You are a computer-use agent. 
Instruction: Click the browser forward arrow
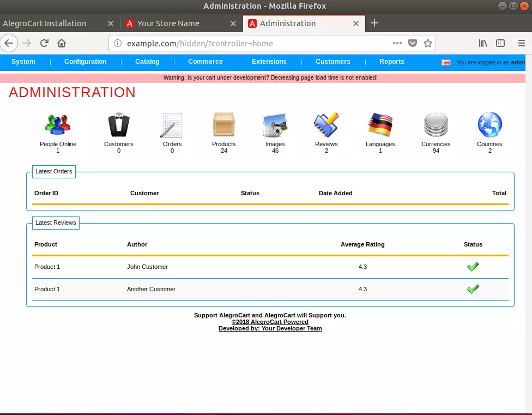click(x=27, y=43)
